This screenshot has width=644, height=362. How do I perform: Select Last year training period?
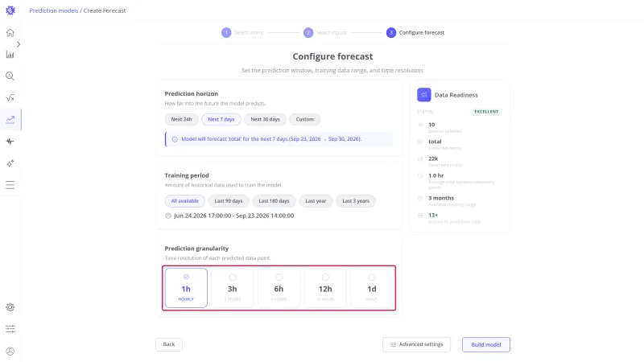(x=316, y=201)
